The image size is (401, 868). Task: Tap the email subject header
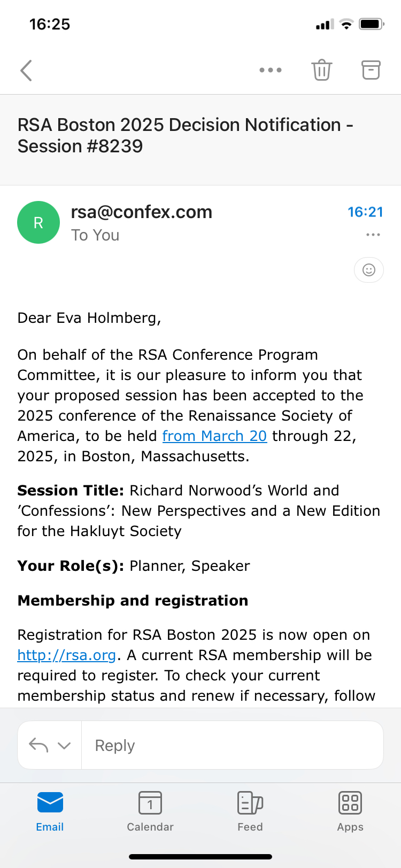(x=185, y=135)
